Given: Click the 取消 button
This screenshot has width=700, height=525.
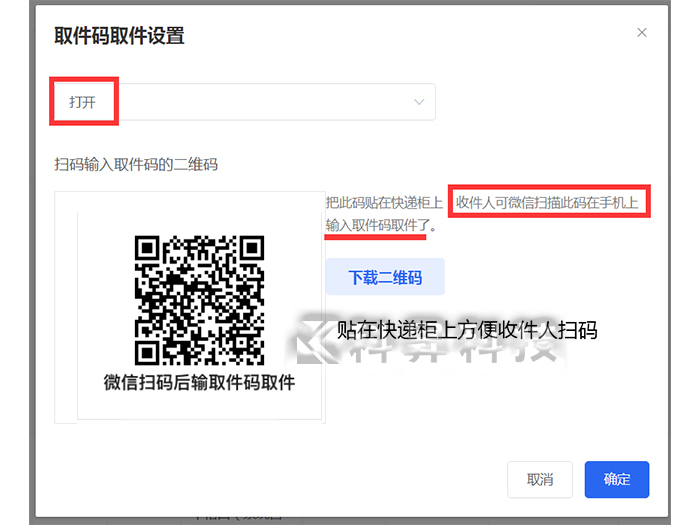Looking at the screenshot, I should 540,479.
